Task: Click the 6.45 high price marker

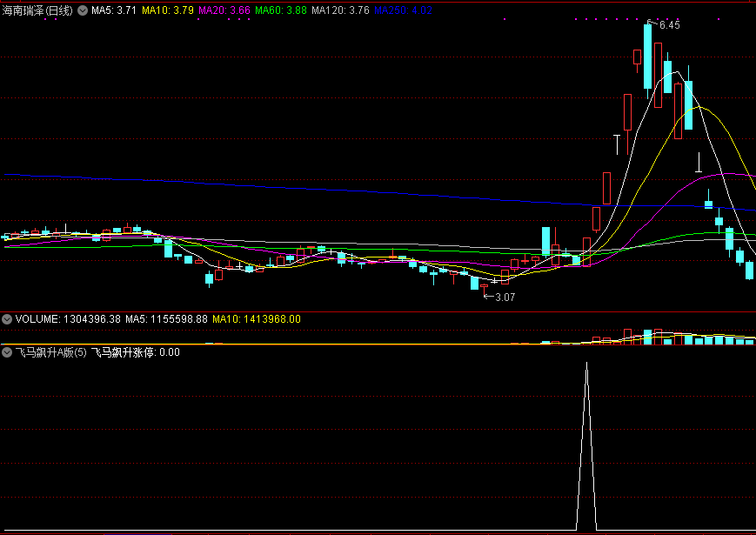Action: pos(669,25)
